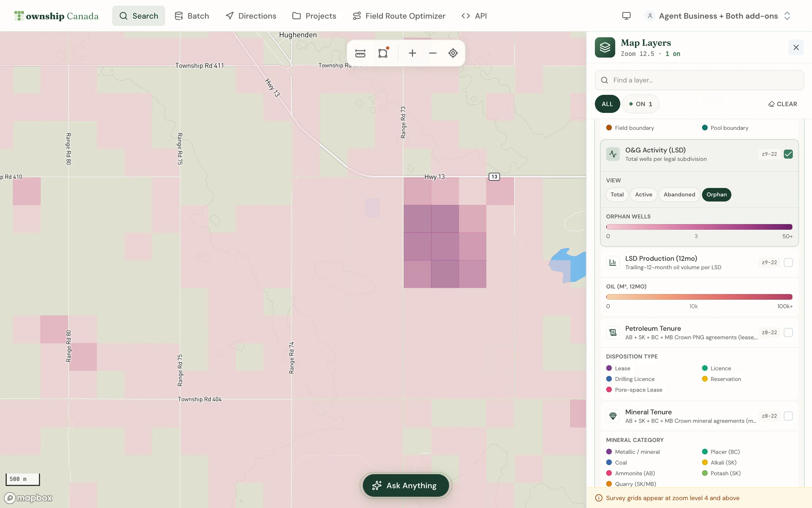Screen dimensions: 812x508
Task: Click the Orphan Wells gradient bar
Action: tap(699, 227)
